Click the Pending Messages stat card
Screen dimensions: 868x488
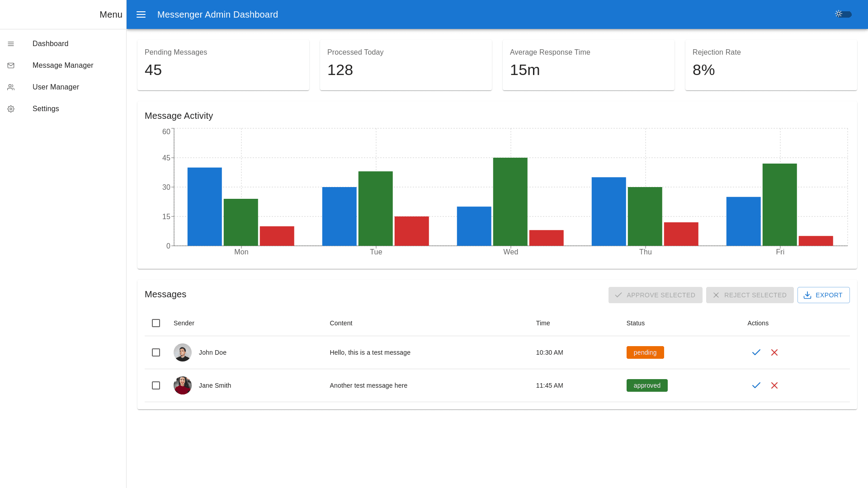(223, 65)
